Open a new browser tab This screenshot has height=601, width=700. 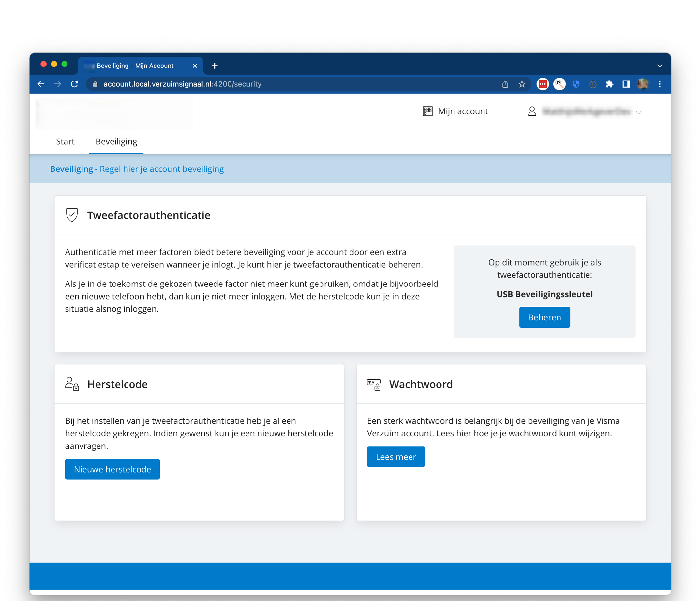point(215,66)
